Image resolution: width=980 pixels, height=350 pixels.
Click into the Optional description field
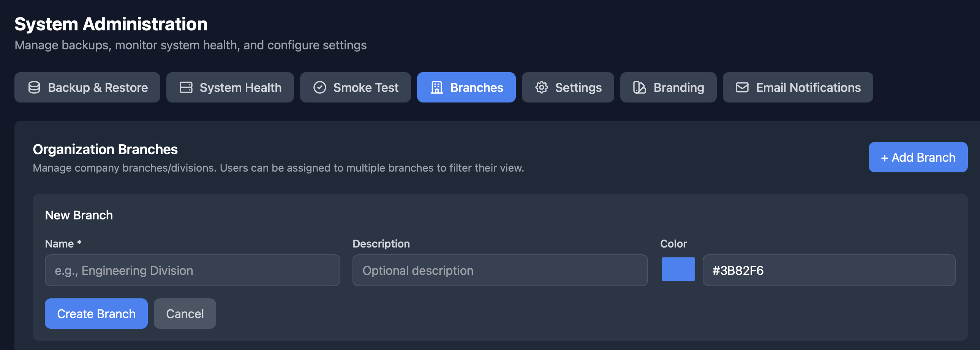coord(500,270)
